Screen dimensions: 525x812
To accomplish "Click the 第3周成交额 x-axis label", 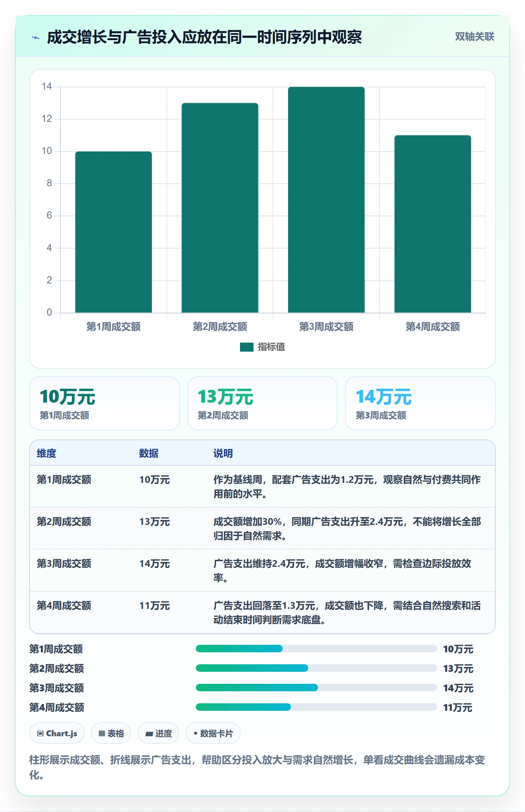I will click(326, 327).
